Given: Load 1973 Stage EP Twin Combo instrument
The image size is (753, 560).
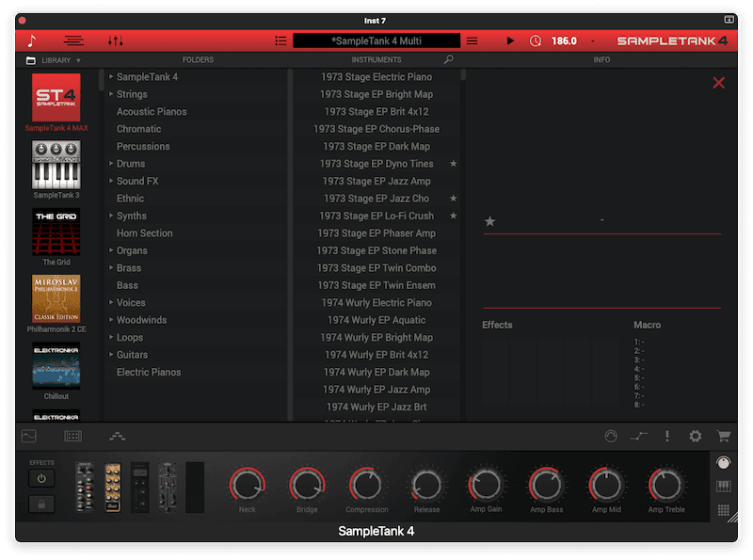Looking at the screenshot, I should (376, 268).
